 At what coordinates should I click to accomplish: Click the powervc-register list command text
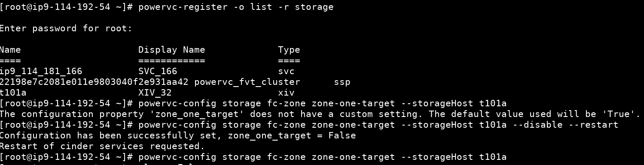pyautogui.click(x=236, y=7)
